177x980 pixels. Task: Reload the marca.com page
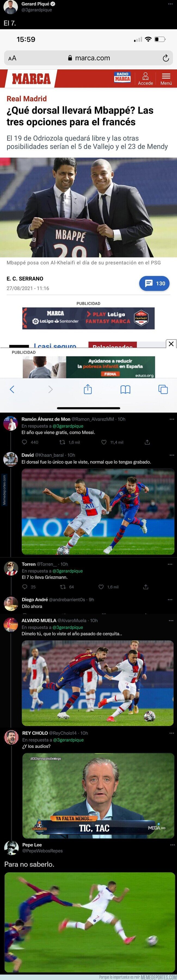(166, 58)
